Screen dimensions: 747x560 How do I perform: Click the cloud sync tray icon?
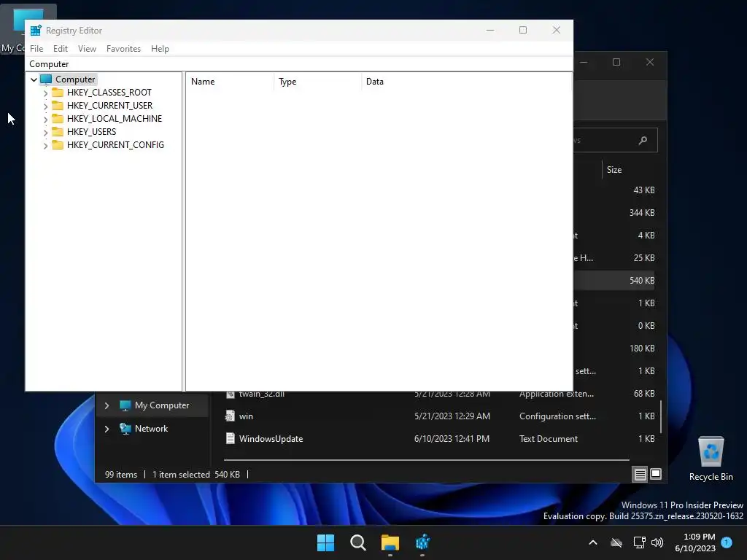616,542
